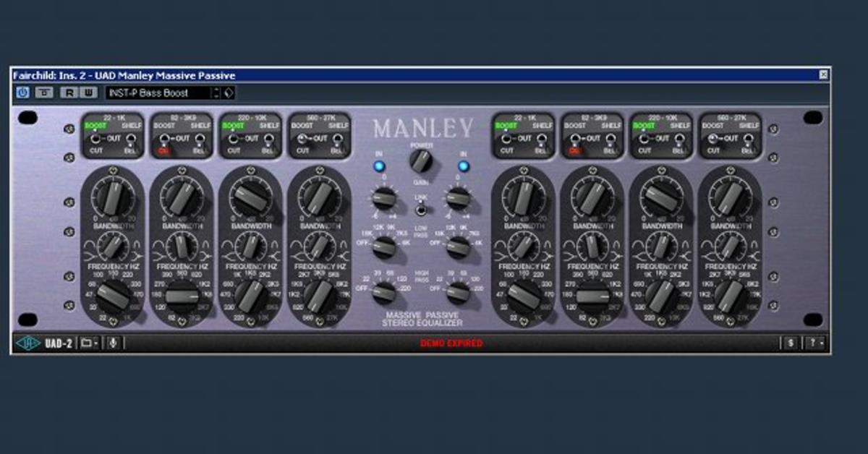The image size is (868, 454).
Task: Toggle the right channel IN blue button
Action: [463, 166]
